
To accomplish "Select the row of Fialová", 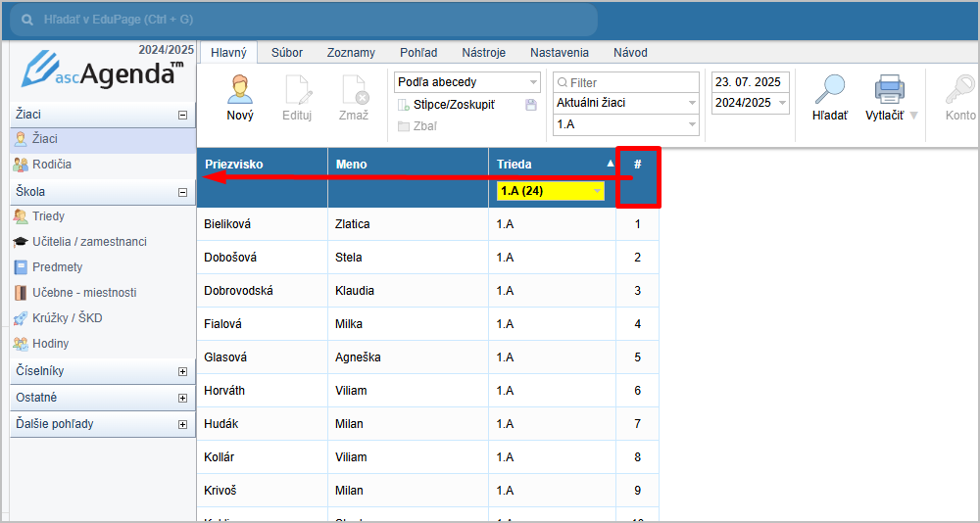I will 427,323.
